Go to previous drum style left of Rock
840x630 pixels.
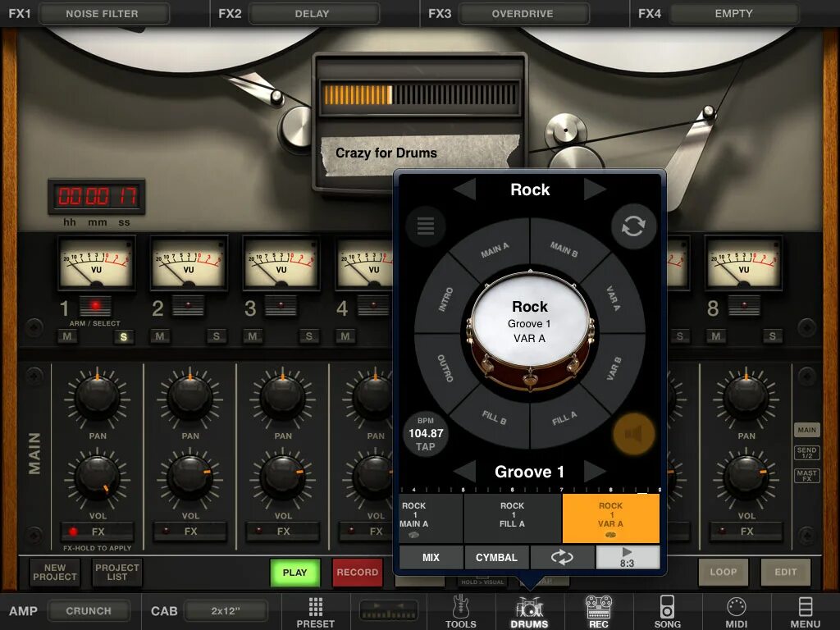pos(464,189)
